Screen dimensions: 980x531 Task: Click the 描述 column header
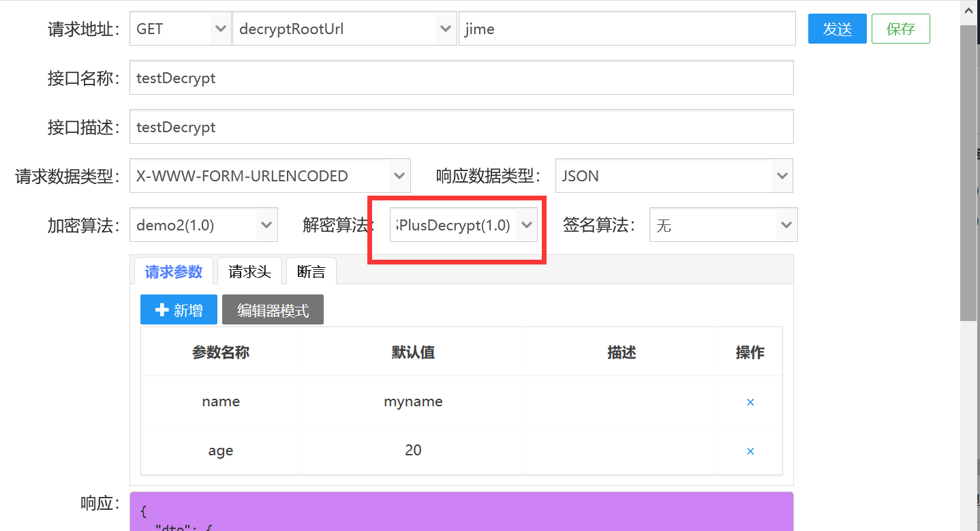622,352
